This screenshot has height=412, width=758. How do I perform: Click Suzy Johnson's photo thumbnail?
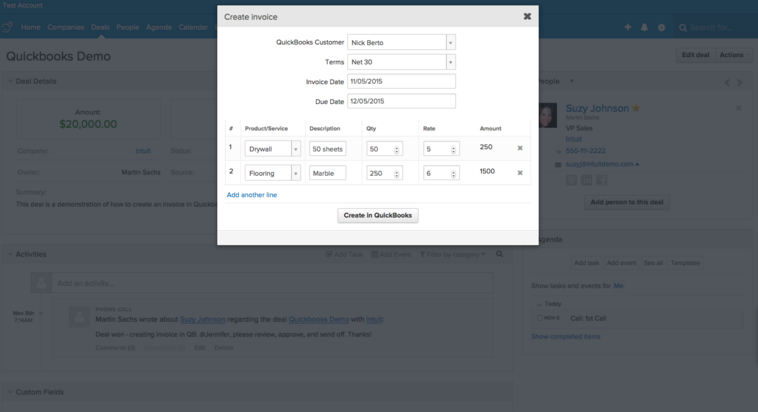(x=548, y=115)
